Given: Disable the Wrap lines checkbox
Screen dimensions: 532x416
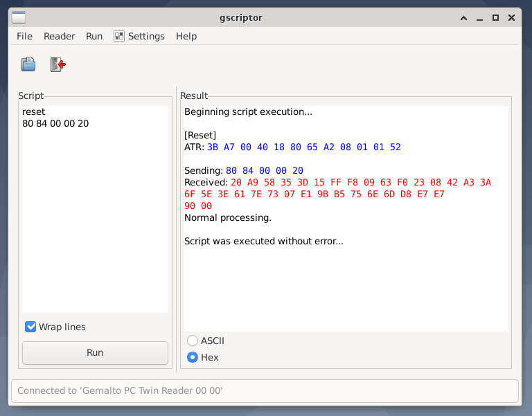Looking at the screenshot, I should pos(30,327).
